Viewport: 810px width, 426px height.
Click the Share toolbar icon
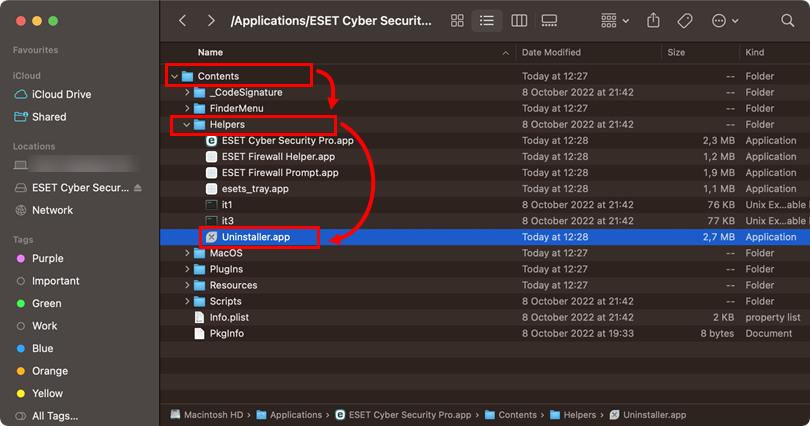[x=653, y=21]
